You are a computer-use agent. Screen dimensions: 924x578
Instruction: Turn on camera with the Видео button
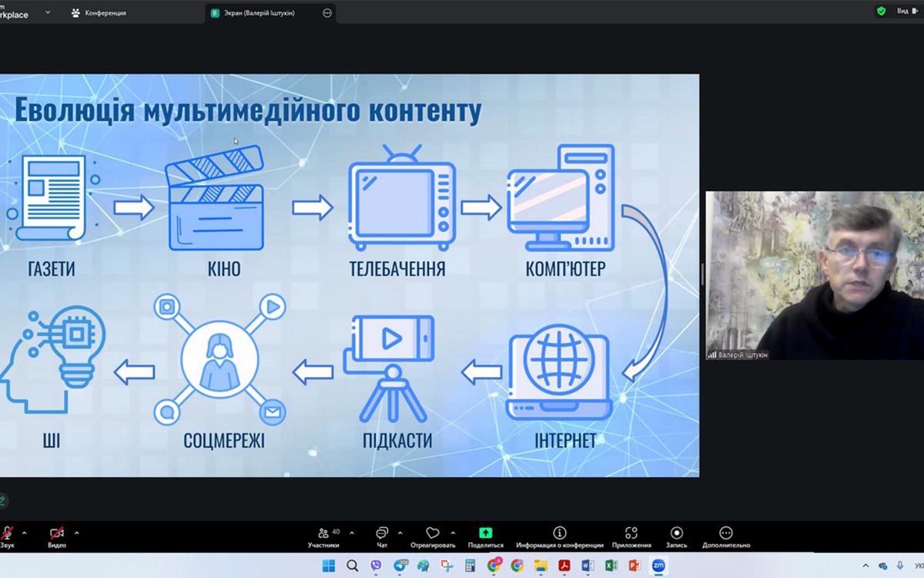click(56, 533)
